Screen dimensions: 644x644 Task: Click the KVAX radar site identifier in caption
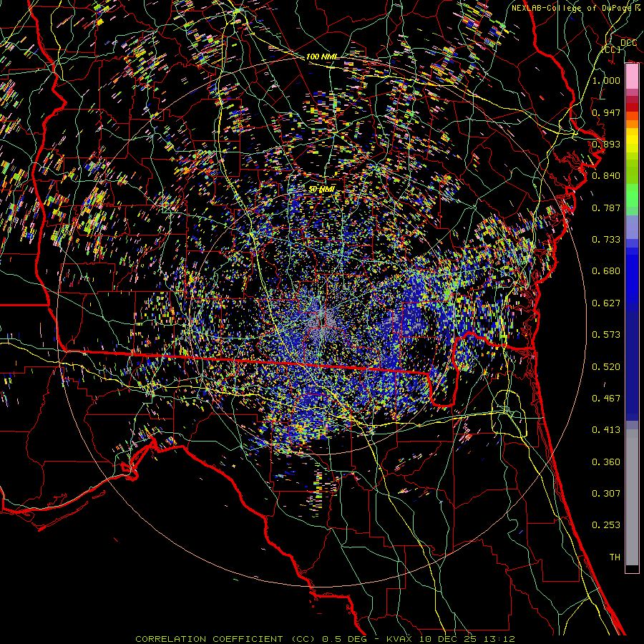click(399, 639)
